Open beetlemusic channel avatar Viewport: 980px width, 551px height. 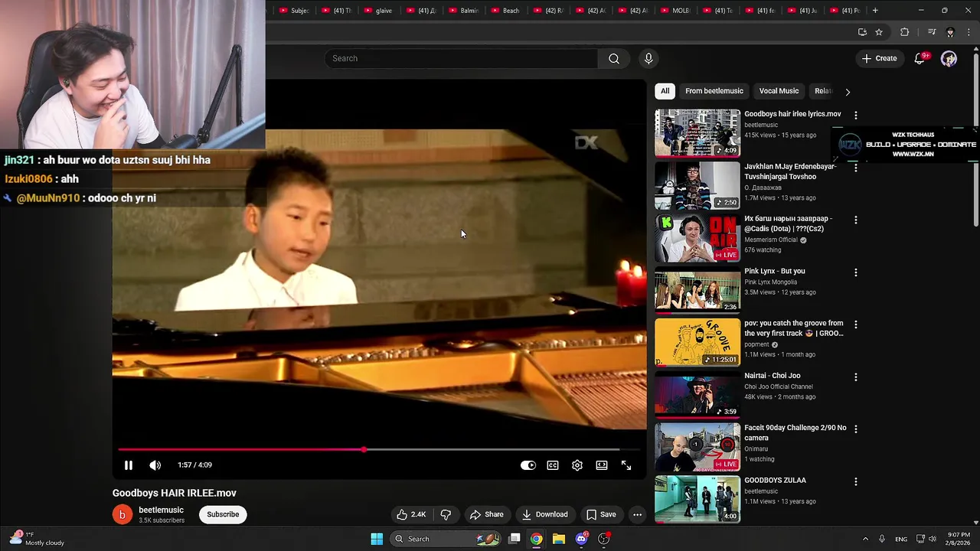pyautogui.click(x=122, y=514)
